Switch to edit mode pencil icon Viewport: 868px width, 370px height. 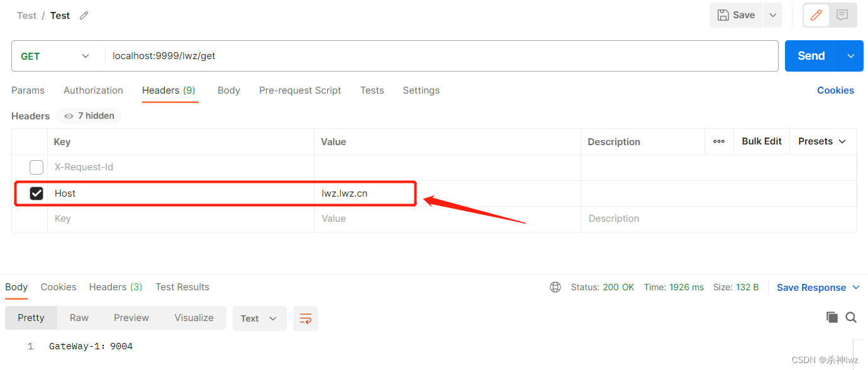point(816,15)
